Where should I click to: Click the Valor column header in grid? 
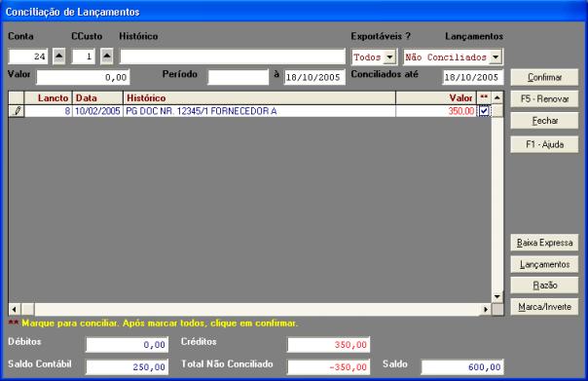436,98
